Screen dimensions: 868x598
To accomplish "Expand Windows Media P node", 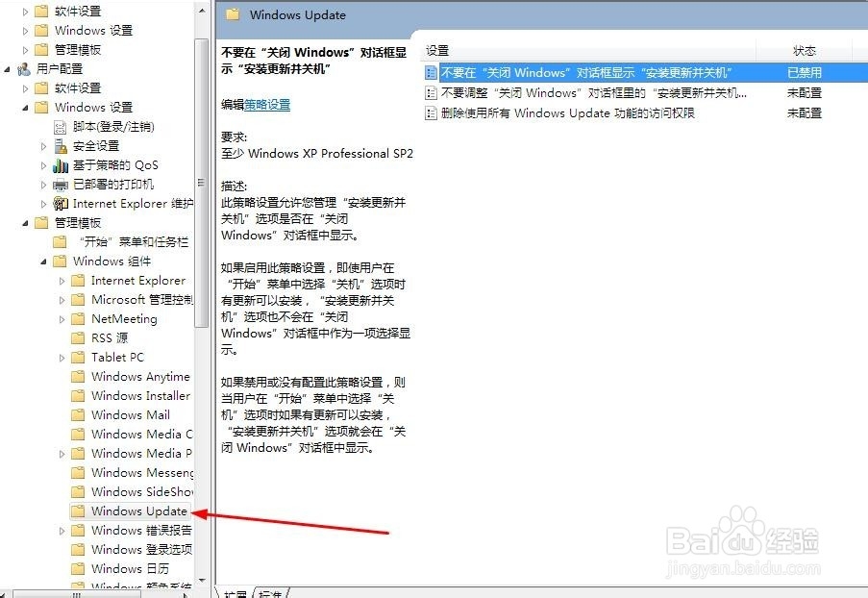I will click(x=62, y=454).
